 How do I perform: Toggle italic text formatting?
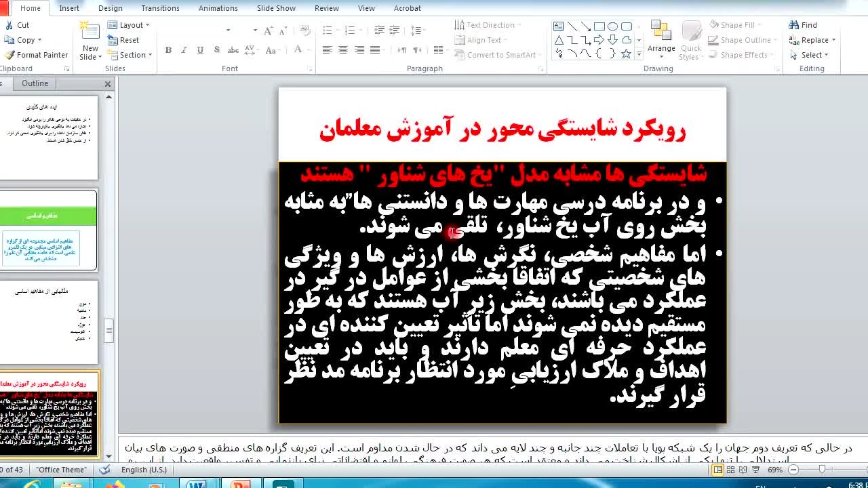point(184,50)
